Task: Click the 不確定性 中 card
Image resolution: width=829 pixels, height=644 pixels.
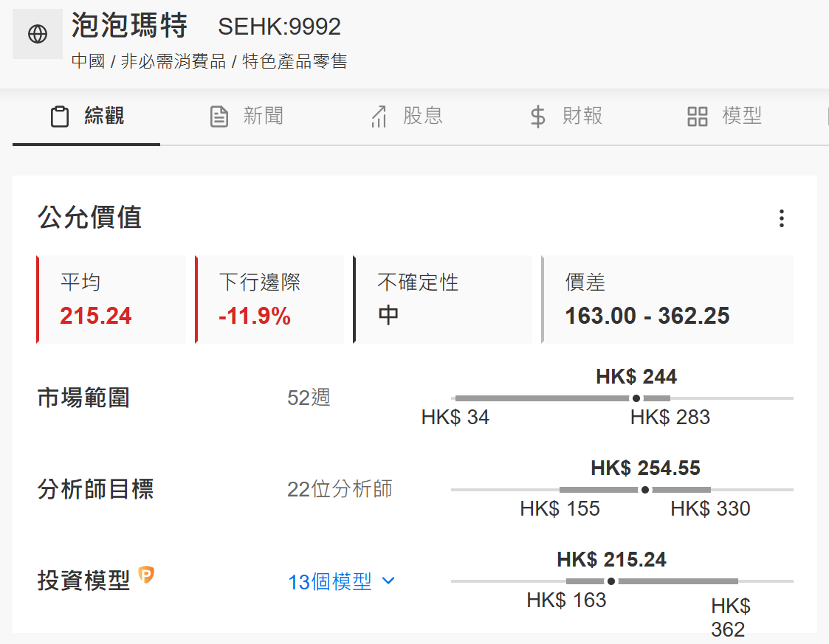Action: (x=442, y=300)
